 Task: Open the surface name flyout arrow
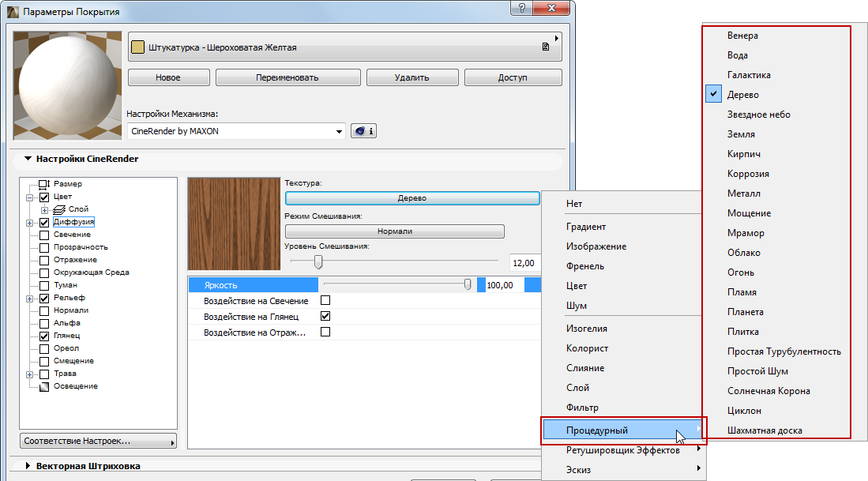point(556,38)
